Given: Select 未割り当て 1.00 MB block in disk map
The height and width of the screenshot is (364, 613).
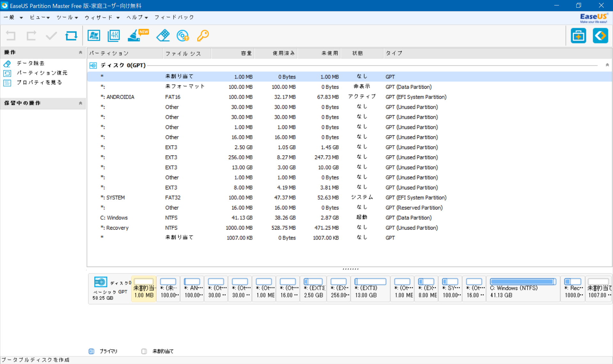Looking at the screenshot, I should pyautogui.click(x=144, y=289).
